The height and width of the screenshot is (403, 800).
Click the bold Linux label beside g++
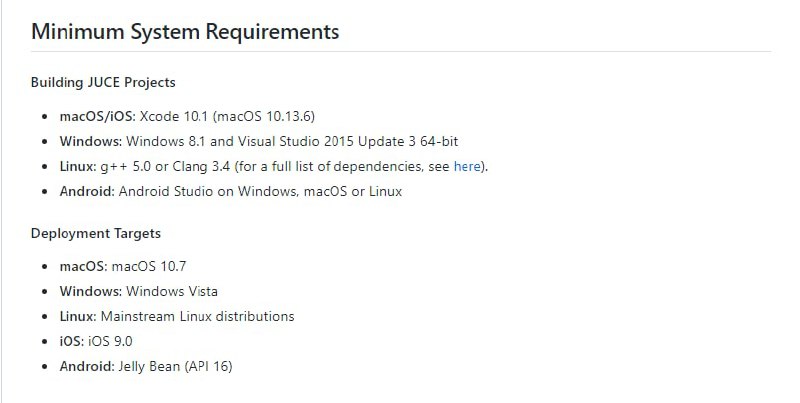[78, 166]
